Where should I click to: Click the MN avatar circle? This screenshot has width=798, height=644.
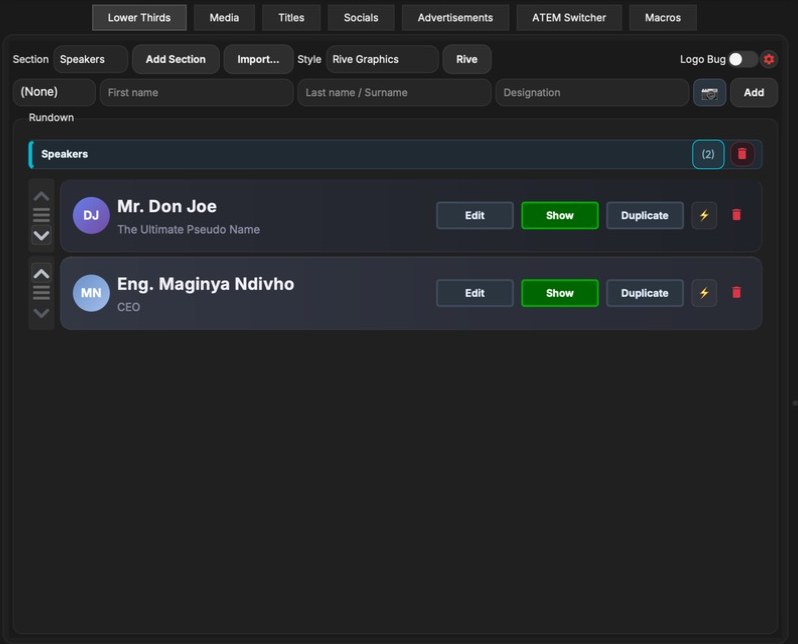[x=91, y=293]
